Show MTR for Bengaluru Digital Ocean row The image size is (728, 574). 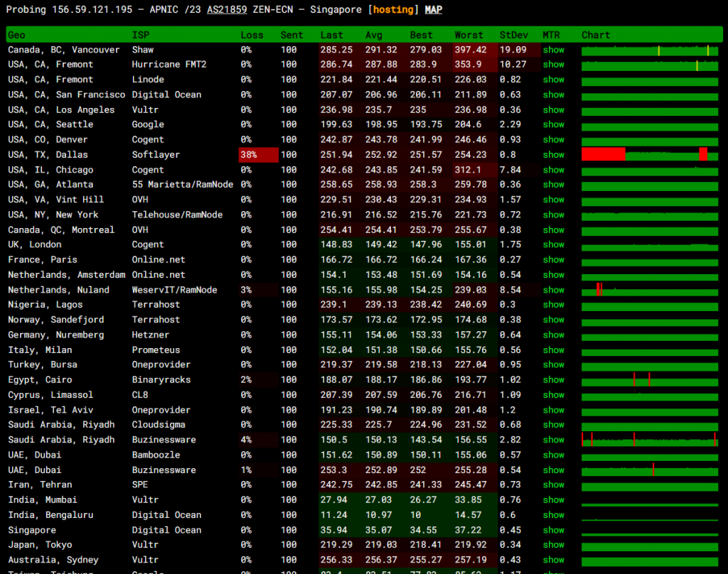(x=553, y=516)
